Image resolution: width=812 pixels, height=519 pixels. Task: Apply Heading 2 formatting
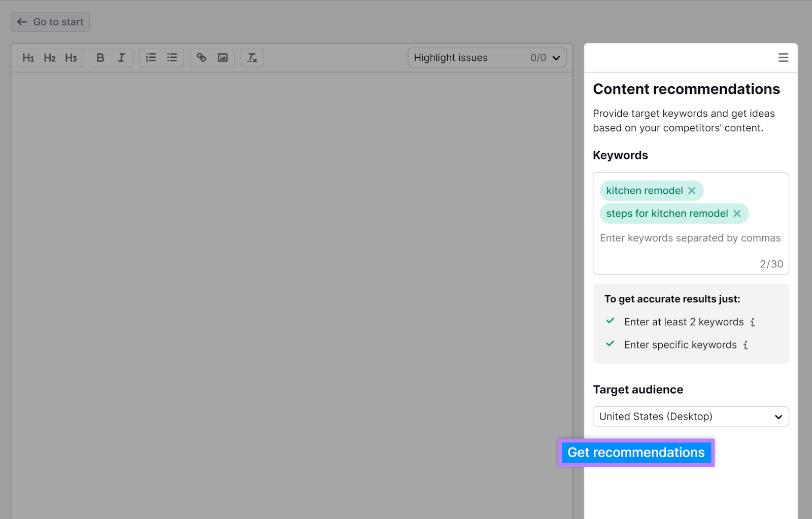[49, 57]
